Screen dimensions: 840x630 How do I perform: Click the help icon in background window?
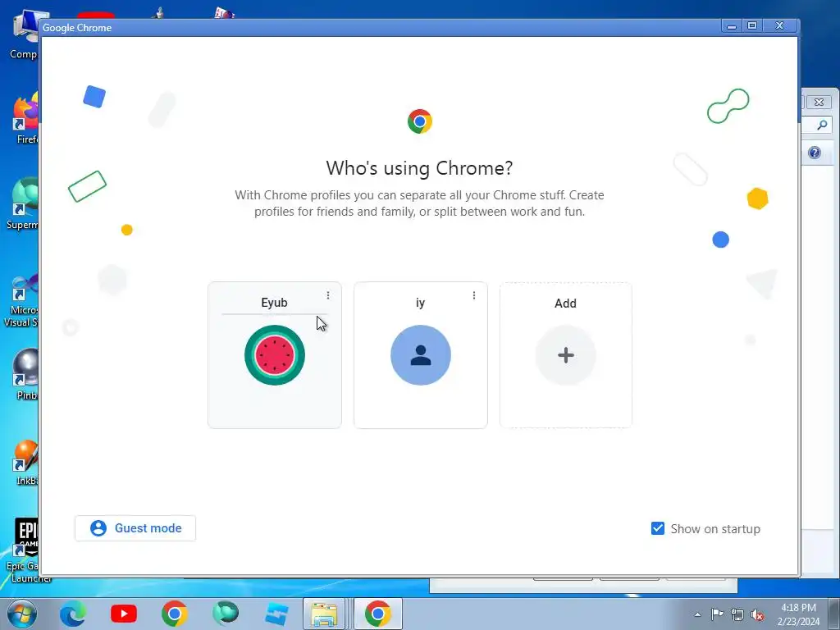(x=815, y=153)
